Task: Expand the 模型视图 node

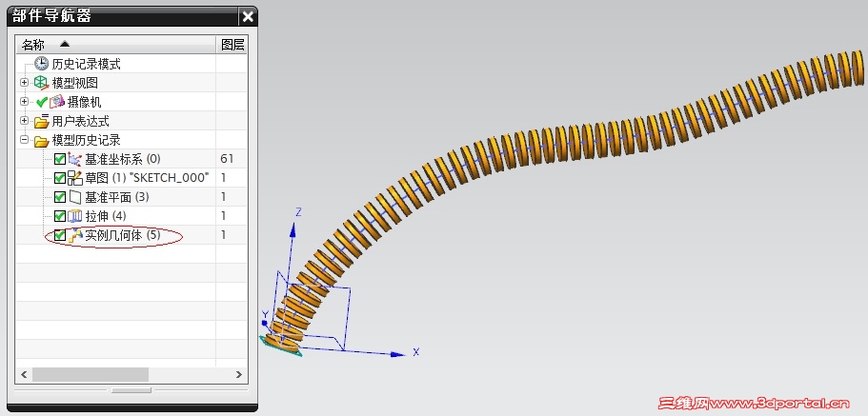Action: tap(24, 83)
